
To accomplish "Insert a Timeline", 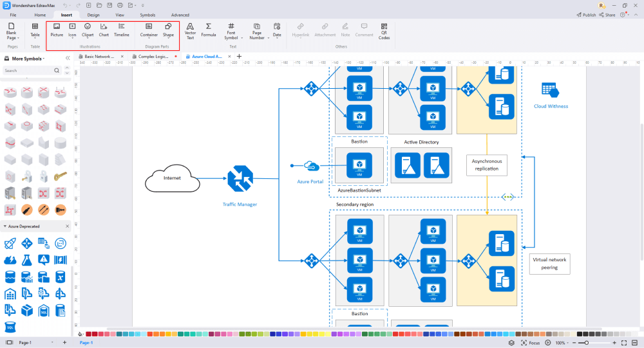I will point(121,30).
